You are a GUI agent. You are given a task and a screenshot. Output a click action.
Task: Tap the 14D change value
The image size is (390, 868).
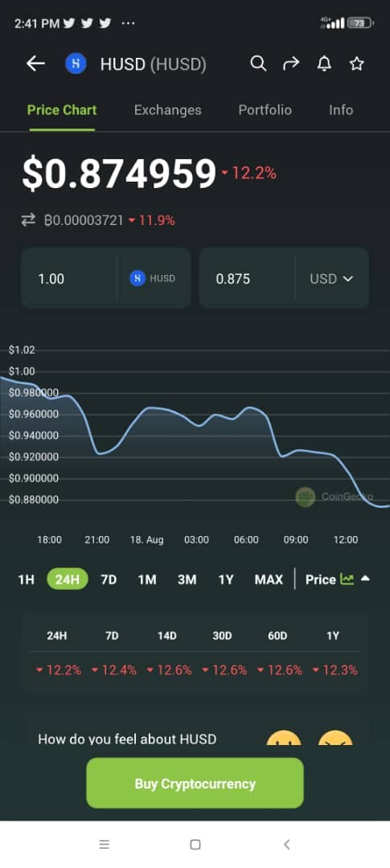coord(174,670)
